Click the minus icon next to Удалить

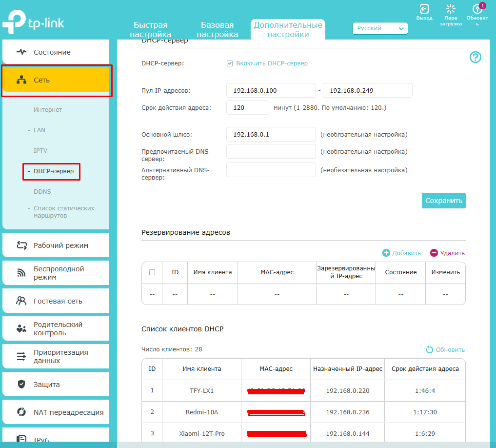click(x=434, y=253)
